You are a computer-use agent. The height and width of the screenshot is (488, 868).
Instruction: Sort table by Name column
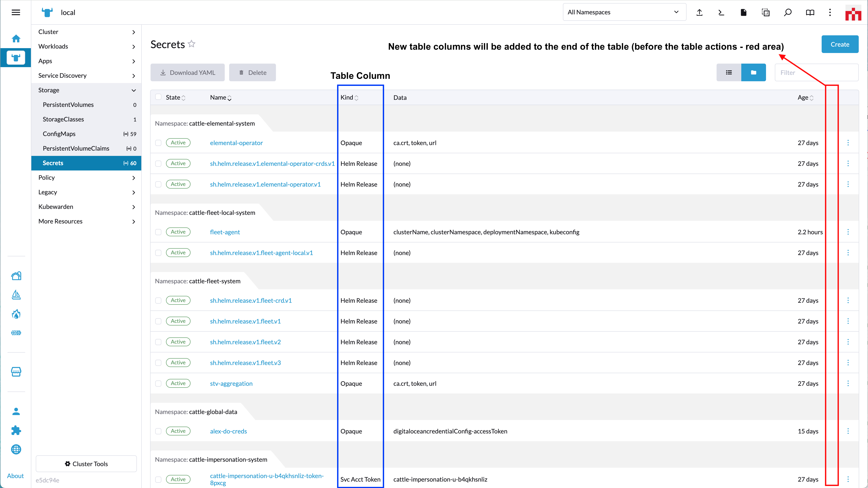[x=221, y=97]
